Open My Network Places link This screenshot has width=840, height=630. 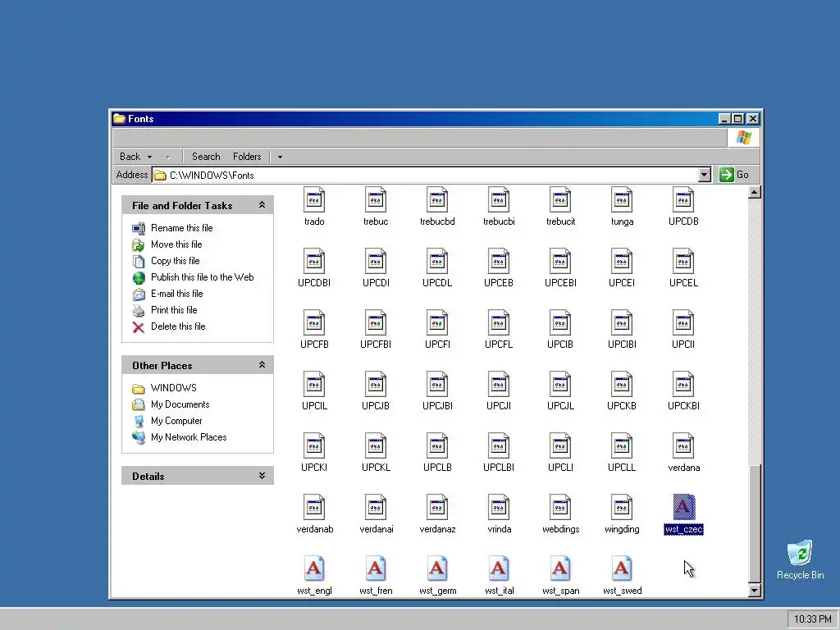189,437
